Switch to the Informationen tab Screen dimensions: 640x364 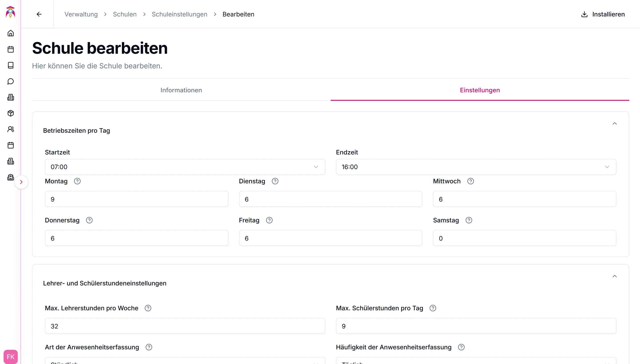(x=181, y=90)
